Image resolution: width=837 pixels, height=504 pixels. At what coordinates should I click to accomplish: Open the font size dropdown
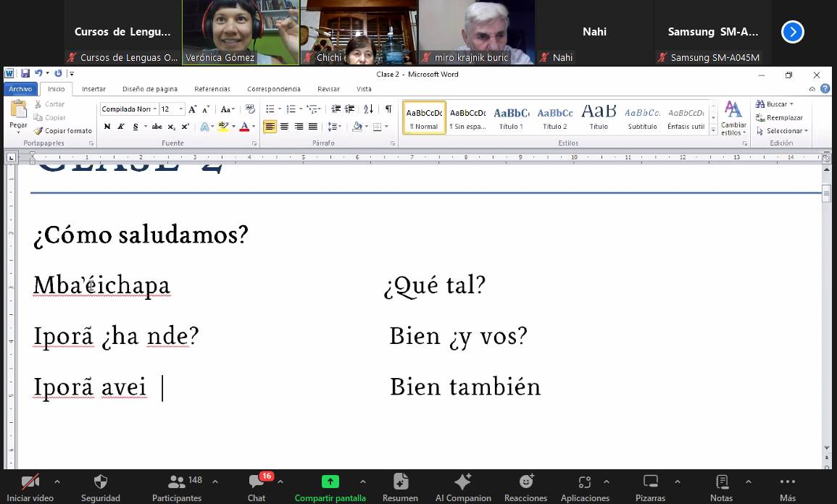click(x=180, y=109)
